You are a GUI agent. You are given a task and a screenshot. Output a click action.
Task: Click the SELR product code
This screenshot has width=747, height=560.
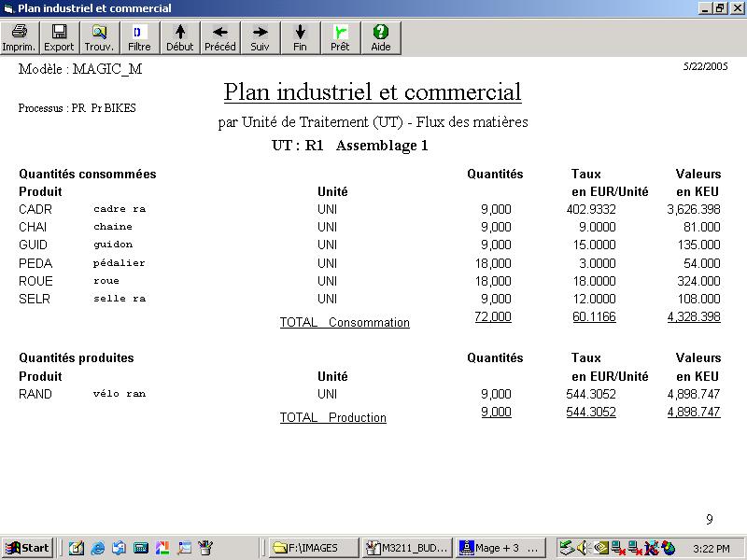35,299
